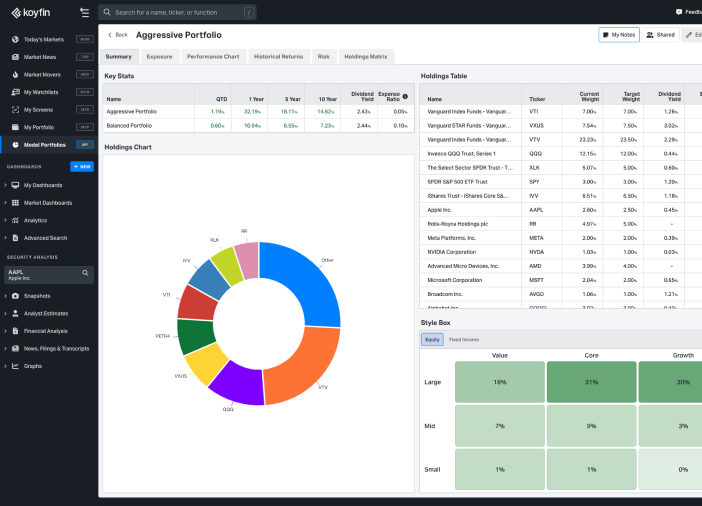The width and height of the screenshot is (702, 506).
Task: Click the Aggressive Portfolio row name
Action: pyautogui.click(x=132, y=111)
